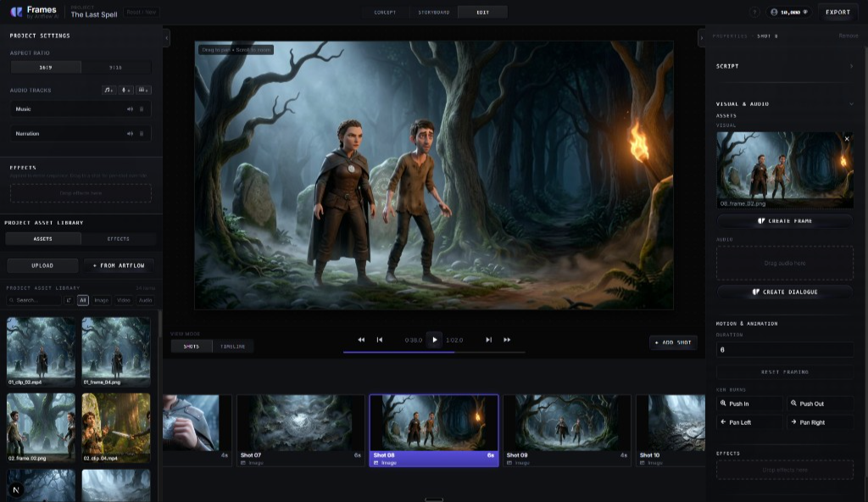The width and height of the screenshot is (868, 502).
Task: Fast forward playback with the double-arrow icon
Action: click(x=507, y=340)
